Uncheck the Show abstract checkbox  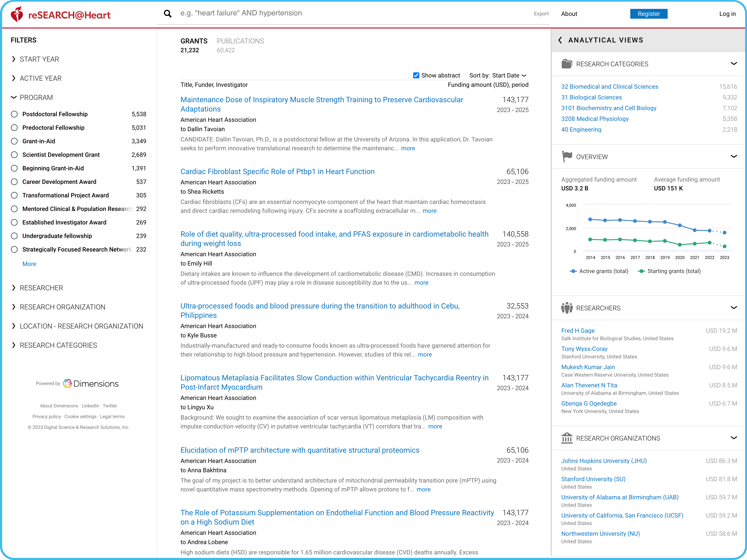[x=416, y=75]
